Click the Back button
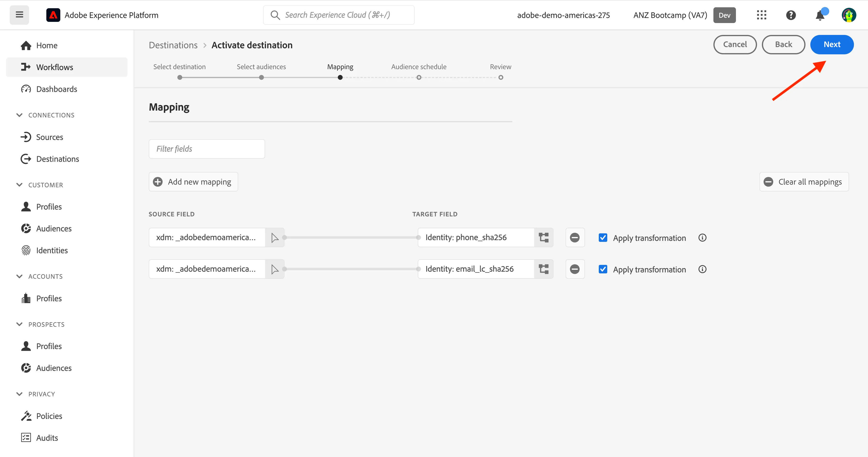Viewport: 868px width, 457px height. point(783,45)
